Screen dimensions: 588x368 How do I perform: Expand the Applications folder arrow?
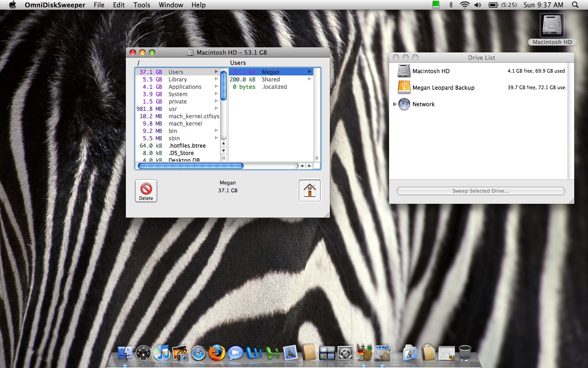point(216,86)
